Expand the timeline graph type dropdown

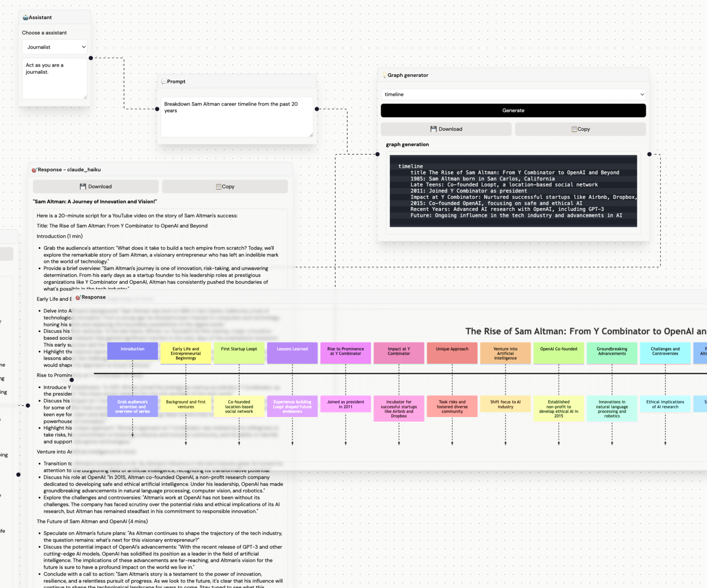click(513, 94)
